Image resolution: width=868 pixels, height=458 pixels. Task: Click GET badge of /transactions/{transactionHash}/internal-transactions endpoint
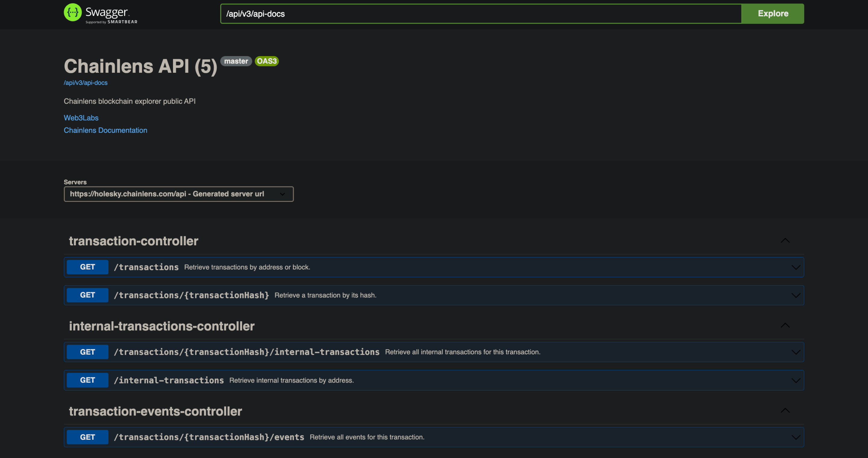coord(88,352)
